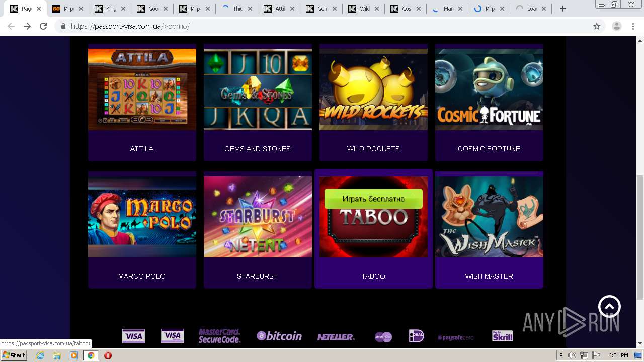Open the Attila game thumbnail
Viewport: 644px width, 362px height.
[x=142, y=89]
